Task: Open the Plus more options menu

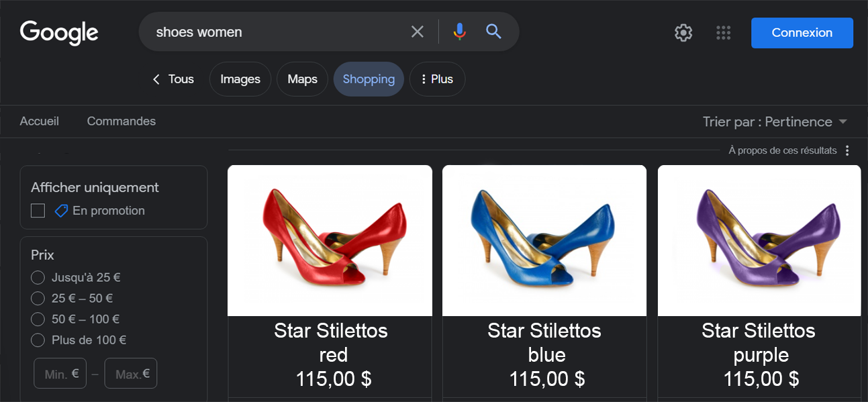Action: [437, 79]
